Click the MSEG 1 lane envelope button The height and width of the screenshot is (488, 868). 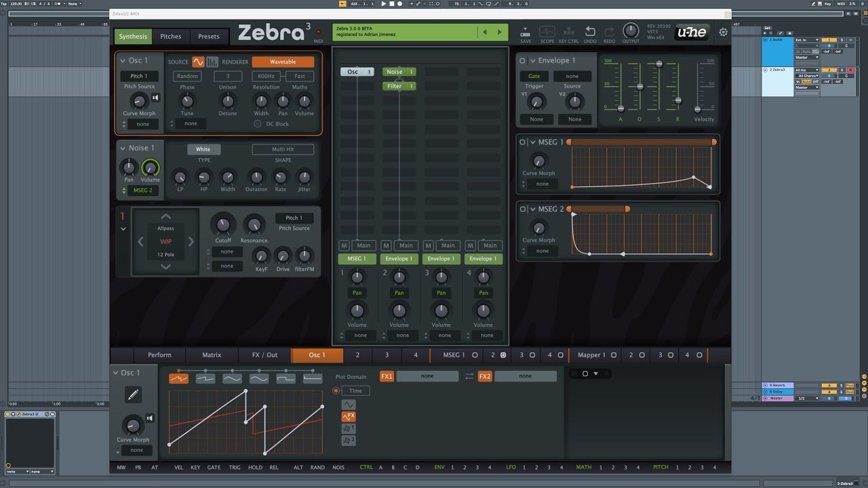[357, 259]
